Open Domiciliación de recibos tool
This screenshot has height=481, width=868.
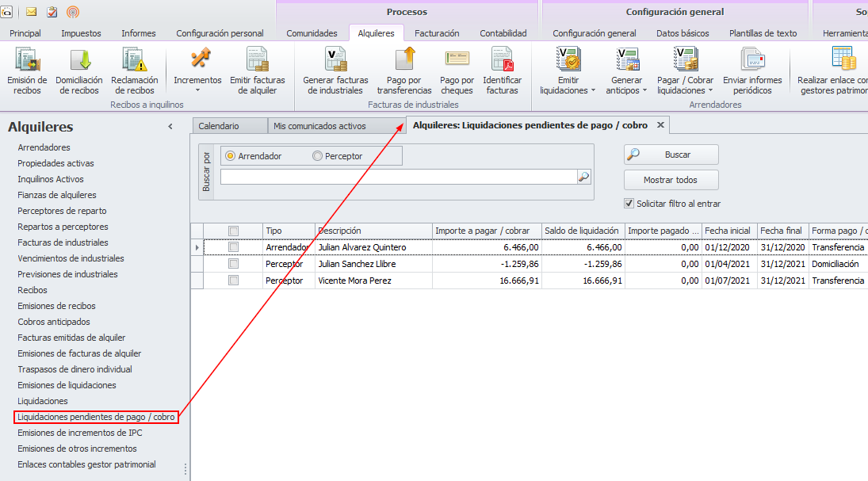pyautogui.click(x=79, y=62)
